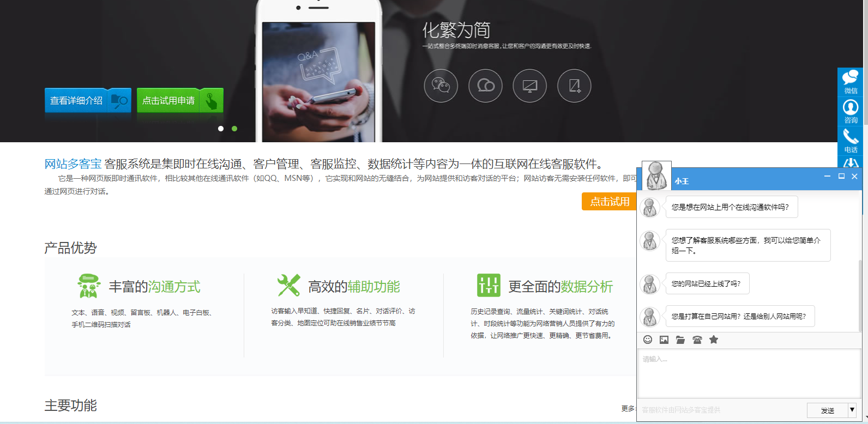Click the image upload icon in chat toolbar
868x424 pixels.
664,340
